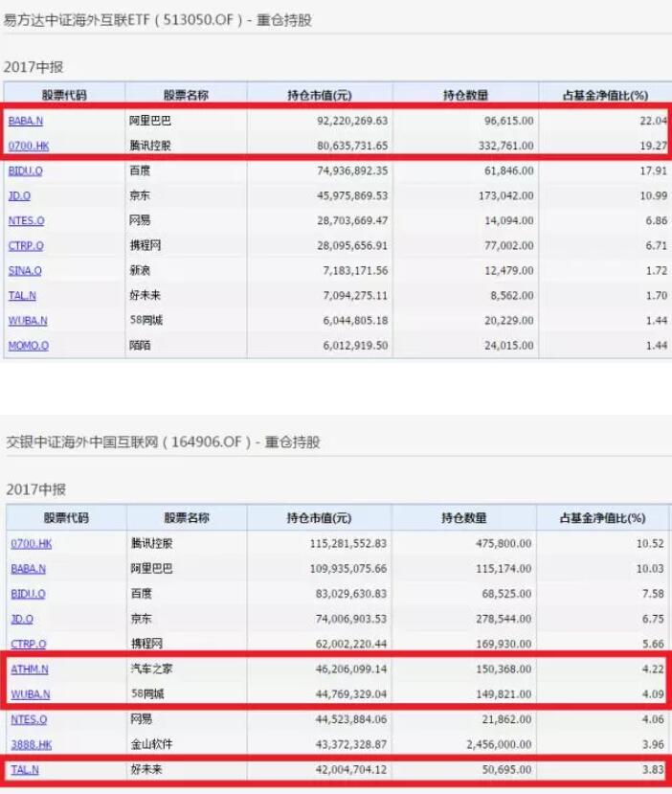Open the MOMO.O stock code link
This screenshot has height=794, width=672.
click(28, 346)
